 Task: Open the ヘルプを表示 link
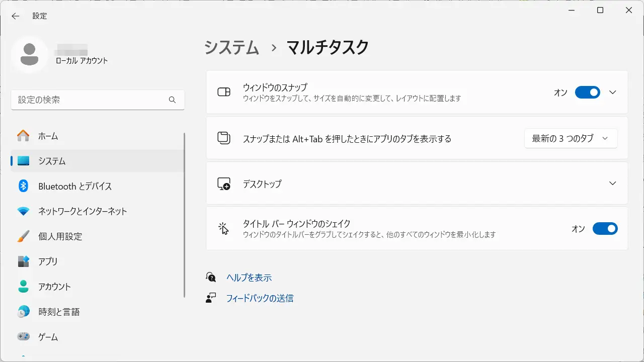click(249, 278)
